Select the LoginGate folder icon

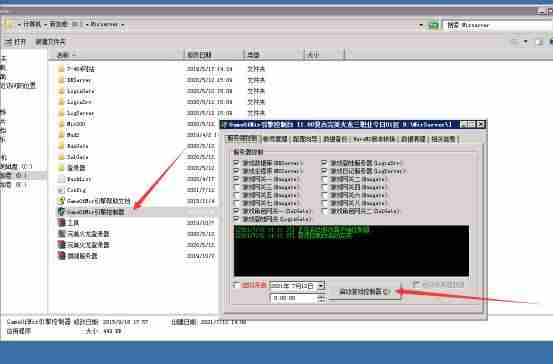click(x=61, y=91)
